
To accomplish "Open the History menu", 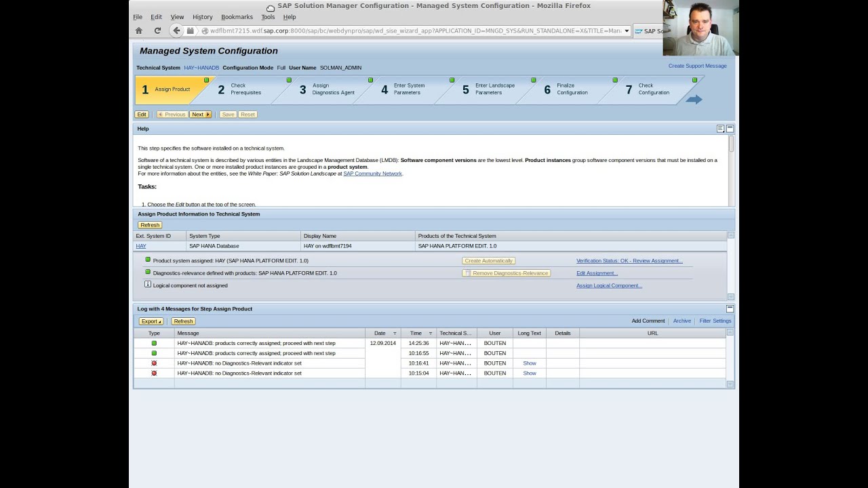I will point(202,17).
